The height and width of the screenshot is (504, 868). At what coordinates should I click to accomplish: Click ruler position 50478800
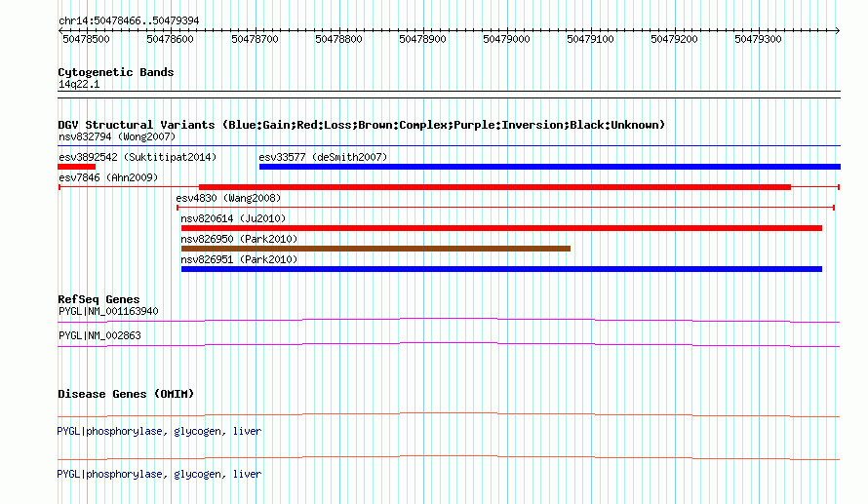(x=338, y=39)
